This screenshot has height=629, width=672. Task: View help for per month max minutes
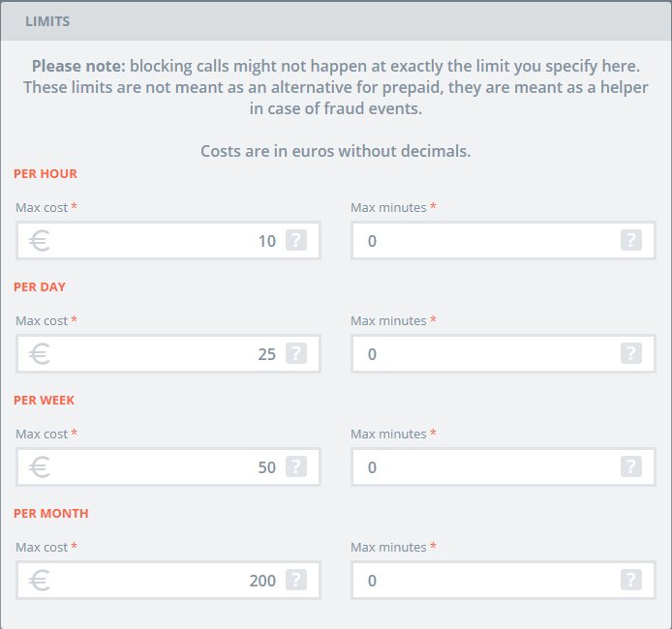(x=631, y=581)
